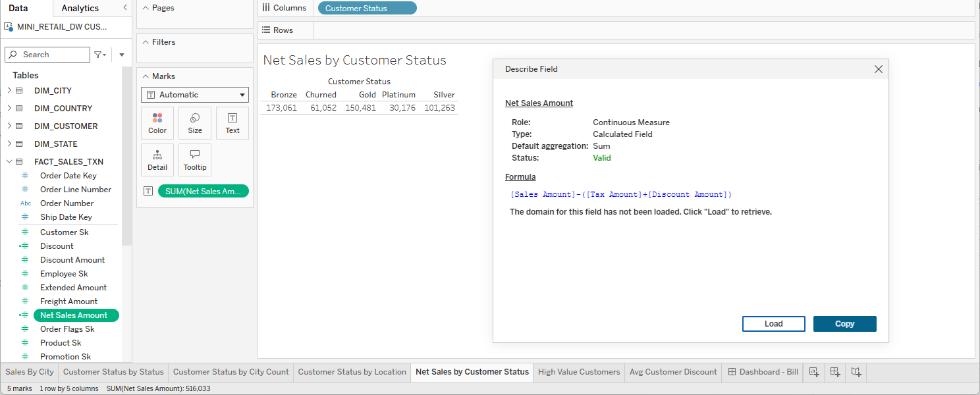Open the Color marks card
This screenshot has width=980, height=395.
[x=157, y=123]
